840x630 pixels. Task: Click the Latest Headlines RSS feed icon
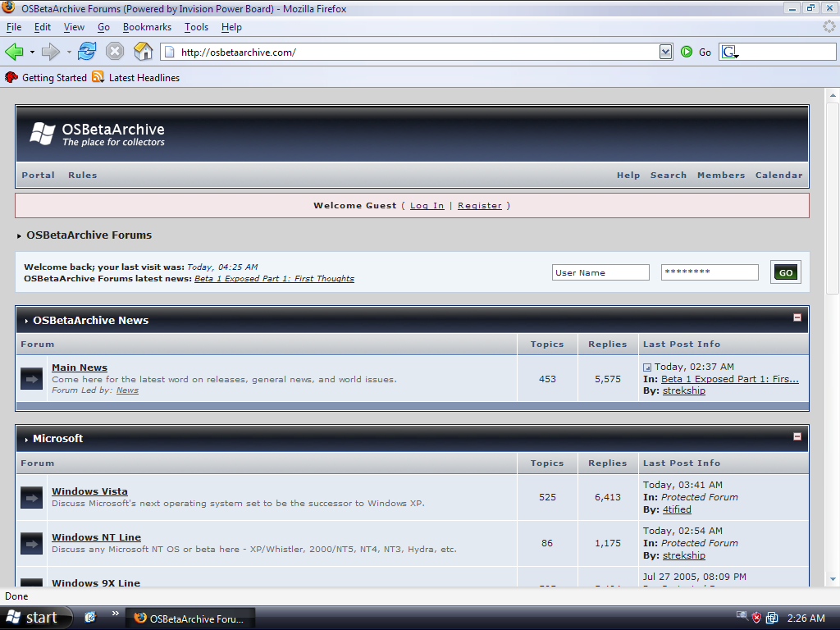coord(98,77)
